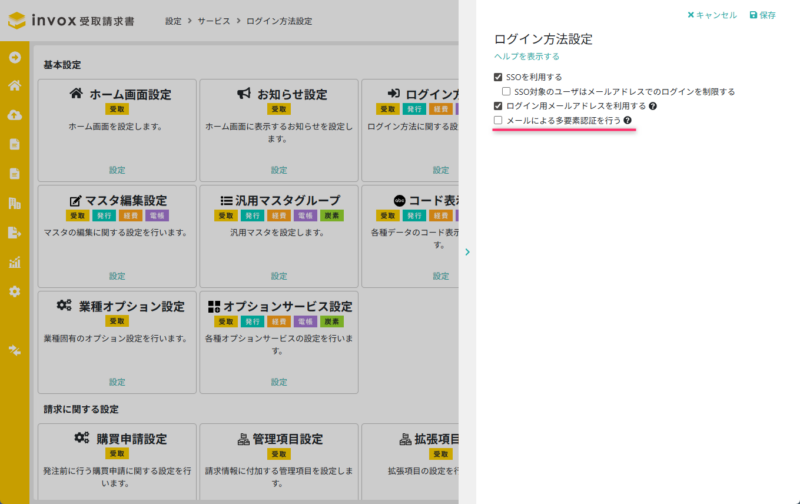Screen dimensions: 800x504
Task: Click the help icon beside ログイン用メールアドレスを利用する
Action: click(x=653, y=106)
